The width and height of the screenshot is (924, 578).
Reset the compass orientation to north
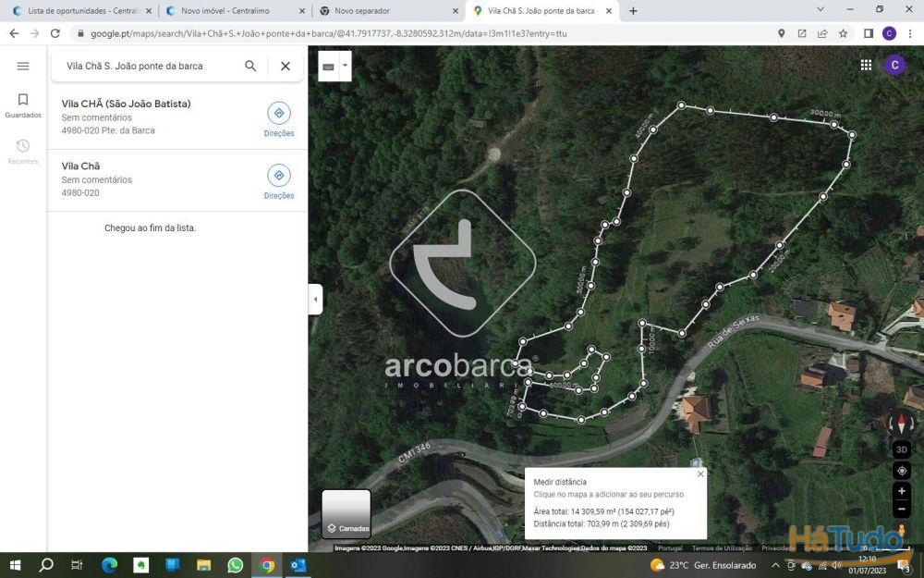click(x=901, y=424)
